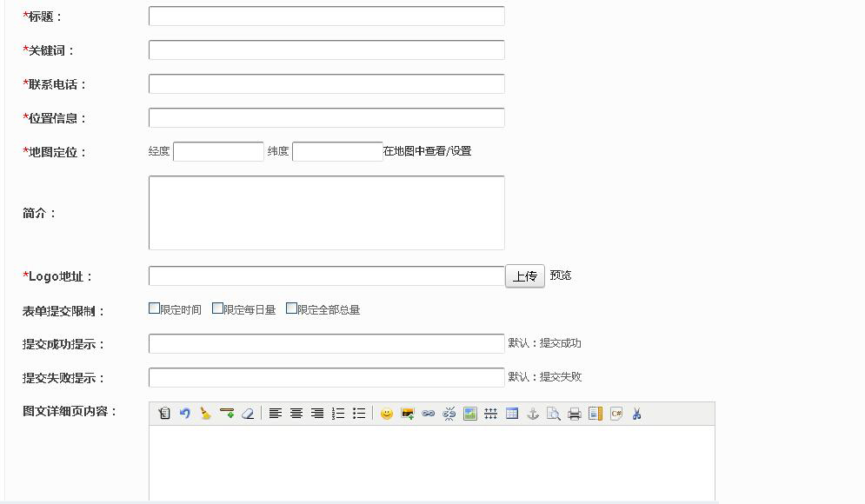Click the 预览 preview link

561,275
